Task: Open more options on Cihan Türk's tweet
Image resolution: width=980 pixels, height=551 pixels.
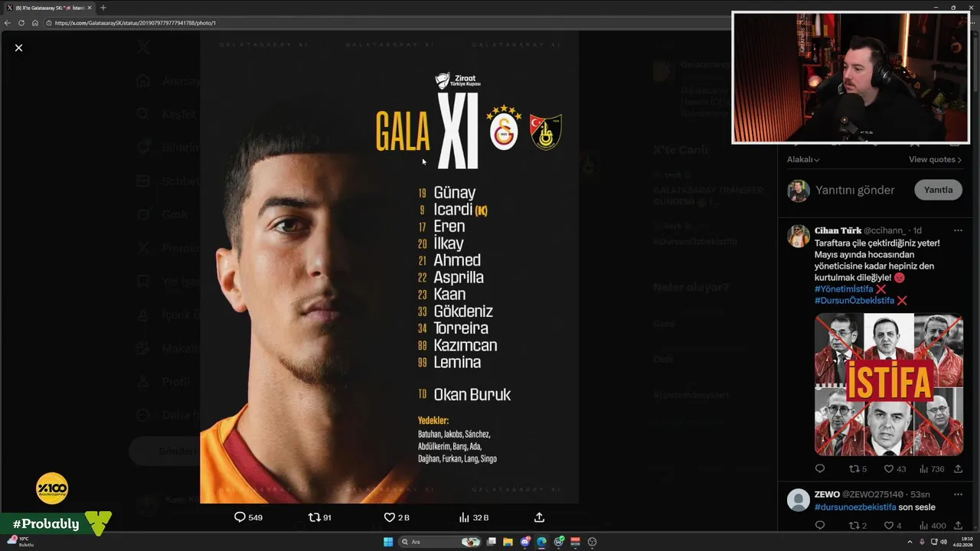Action: click(x=958, y=230)
